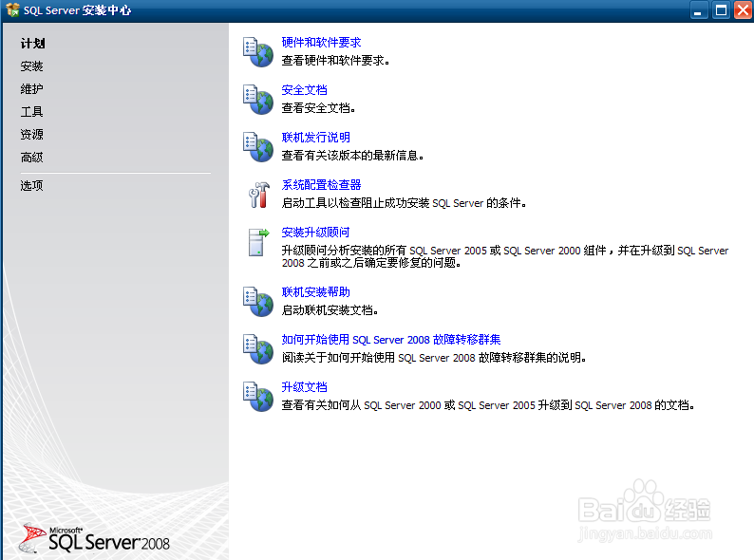Open the 联机发行说明 link
The image size is (754, 560).
(x=315, y=138)
